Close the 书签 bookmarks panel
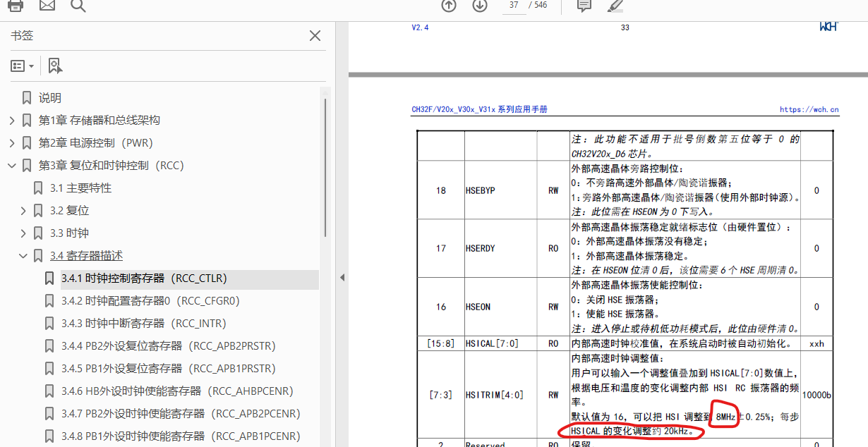 (x=315, y=36)
